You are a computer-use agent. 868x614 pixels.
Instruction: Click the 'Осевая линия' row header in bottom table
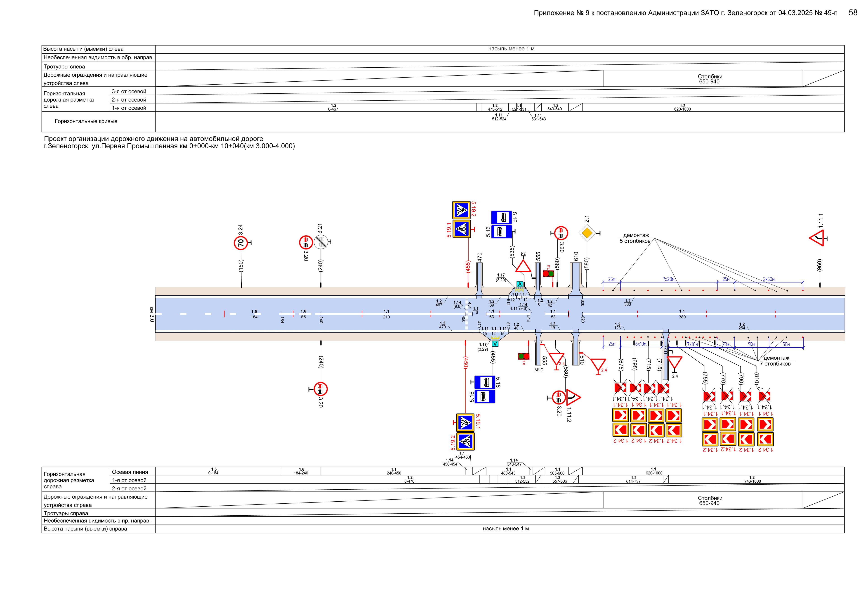pyautogui.click(x=130, y=472)
